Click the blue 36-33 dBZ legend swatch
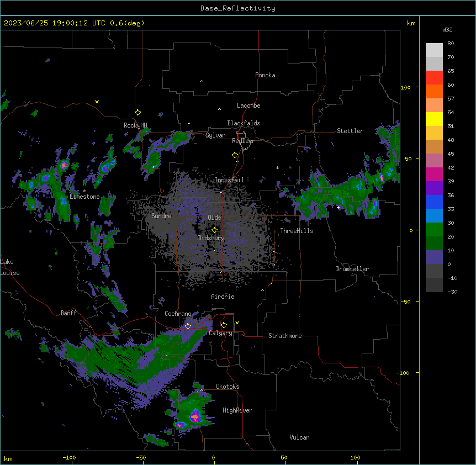Viewport: 476px width, 465px height. point(434,202)
